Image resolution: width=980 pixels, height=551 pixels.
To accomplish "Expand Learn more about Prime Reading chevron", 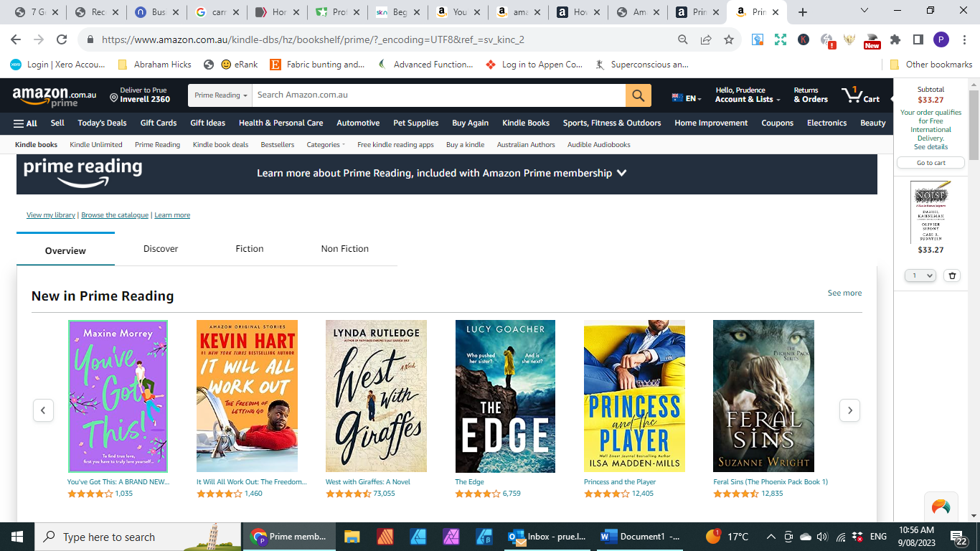I will tap(621, 173).
